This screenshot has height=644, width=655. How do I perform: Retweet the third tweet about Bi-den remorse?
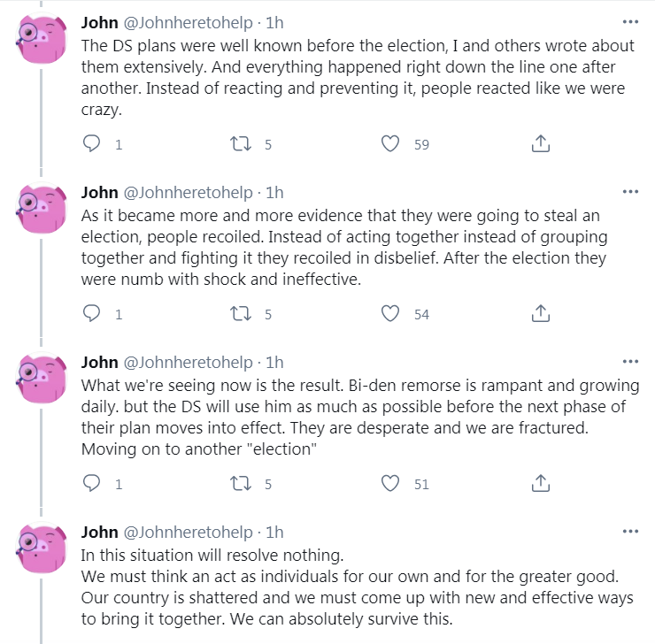point(241,483)
